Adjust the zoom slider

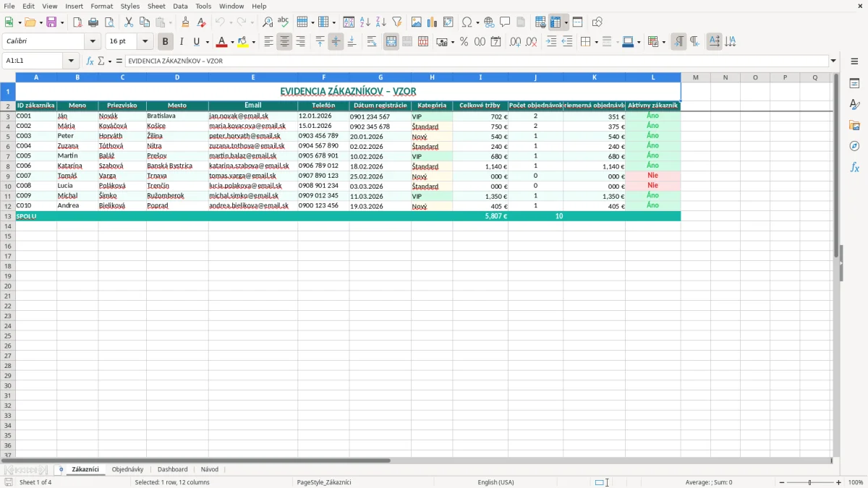point(809,482)
